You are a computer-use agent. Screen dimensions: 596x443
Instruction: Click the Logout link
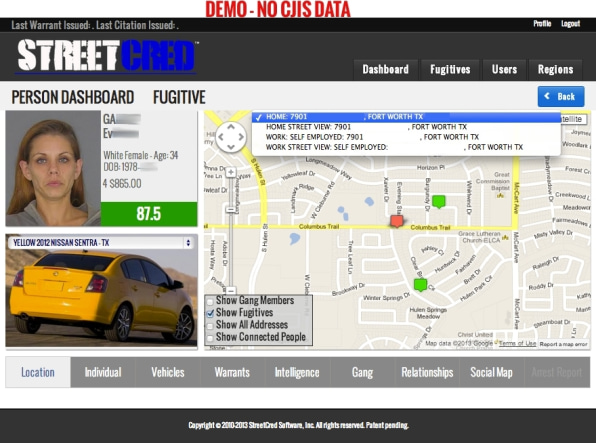click(571, 24)
